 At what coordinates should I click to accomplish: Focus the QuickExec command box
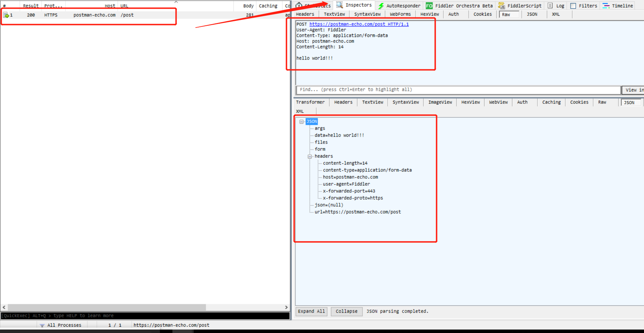(145, 316)
